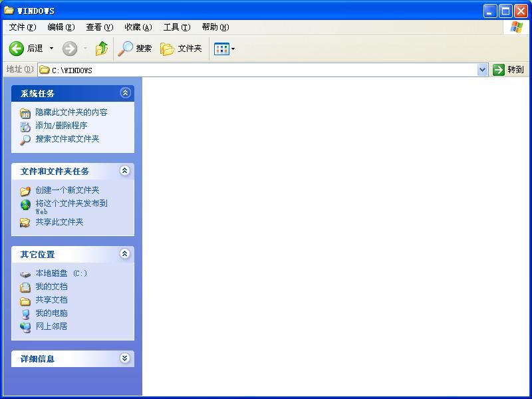Maximize the WINDOWS explorer window
The height and width of the screenshot is (399, 532).
(505, 11)
